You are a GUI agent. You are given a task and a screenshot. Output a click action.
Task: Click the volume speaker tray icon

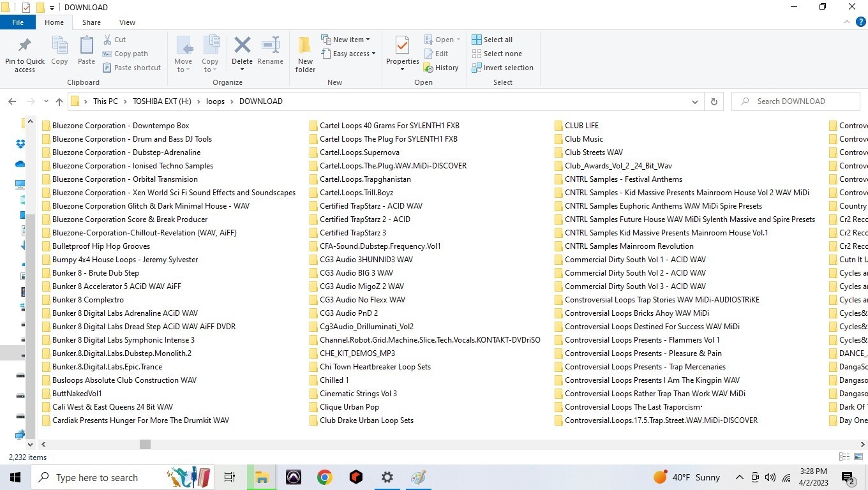point(770,477)
